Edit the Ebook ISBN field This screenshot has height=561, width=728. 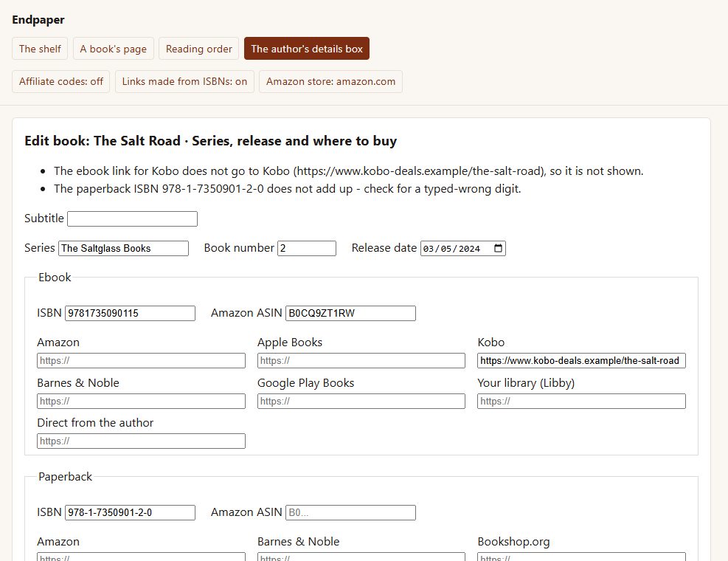click(130, 313)
